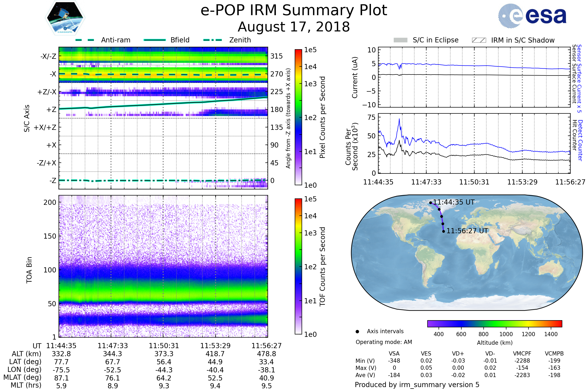
Task: Click the 11:44:35 UT orbit start marker
Action: coord(430,203)
